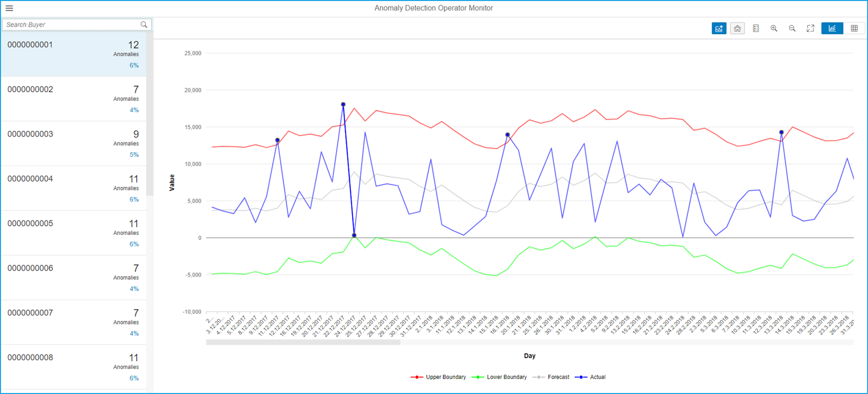868x394 pixels.
Task: Open the hamburger menu at top left
Action: pyautogui.click(x=9, y=8)
